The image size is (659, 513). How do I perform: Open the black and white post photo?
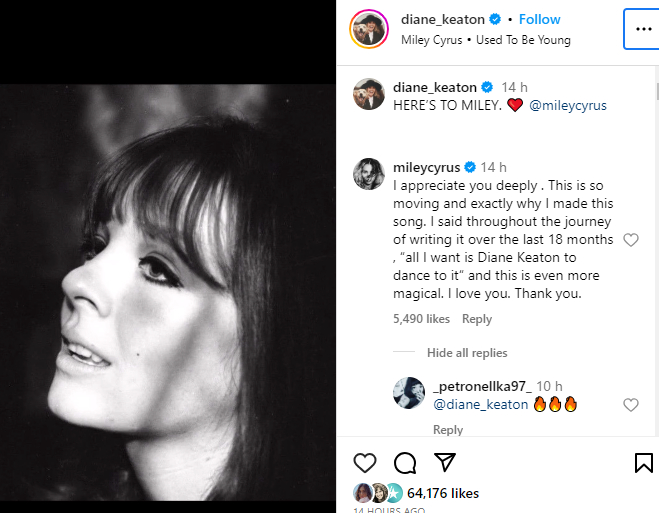point(168,290)
